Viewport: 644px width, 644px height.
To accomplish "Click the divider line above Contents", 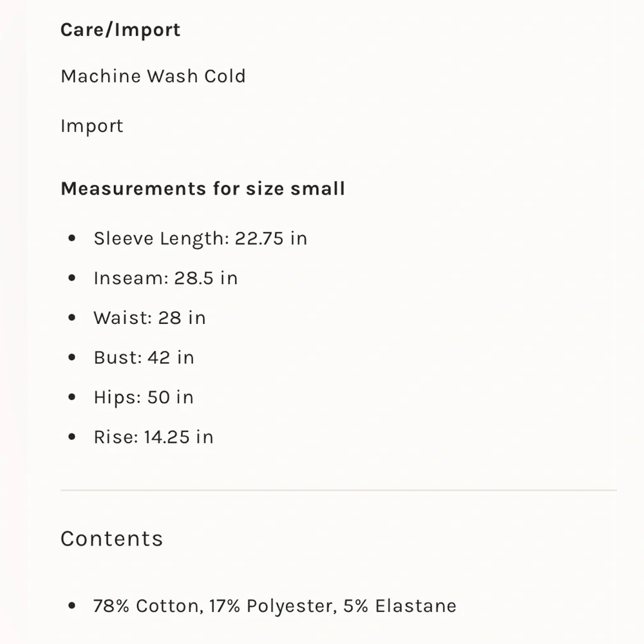I will tap(339, 491).
